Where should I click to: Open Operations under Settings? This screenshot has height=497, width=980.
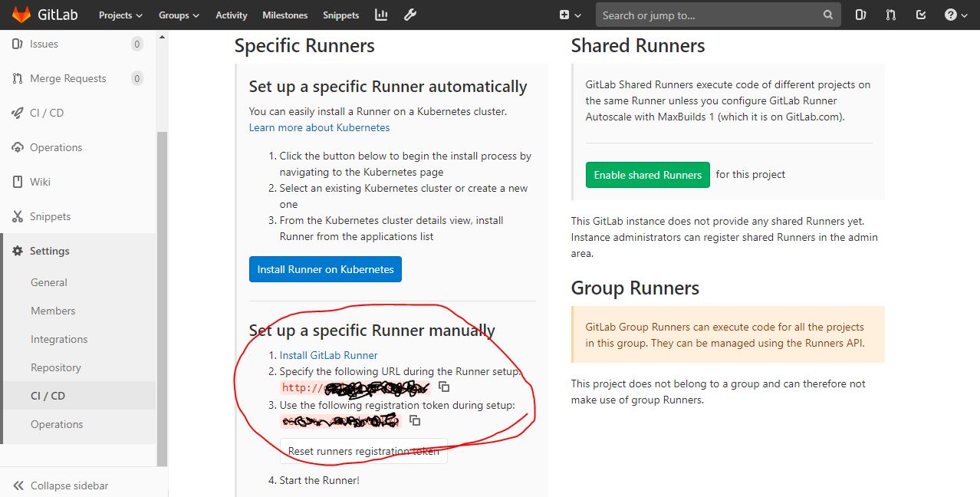coord(57,424)
